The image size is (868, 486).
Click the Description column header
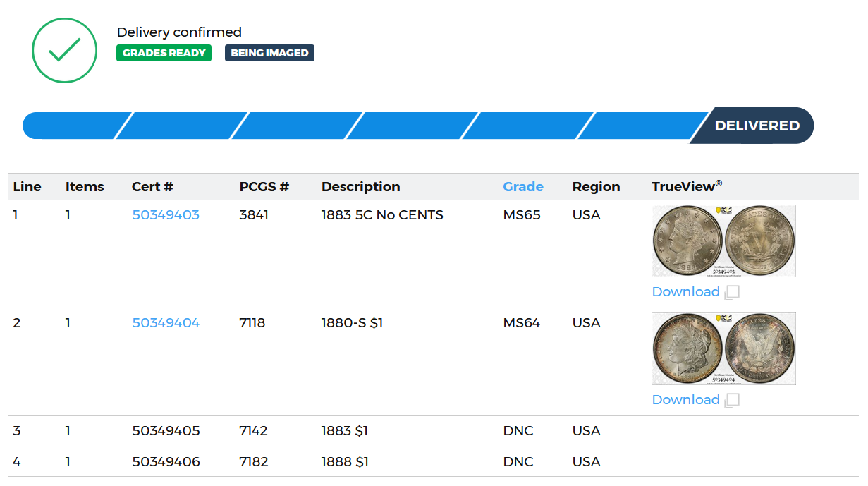[x=360, y=187]
